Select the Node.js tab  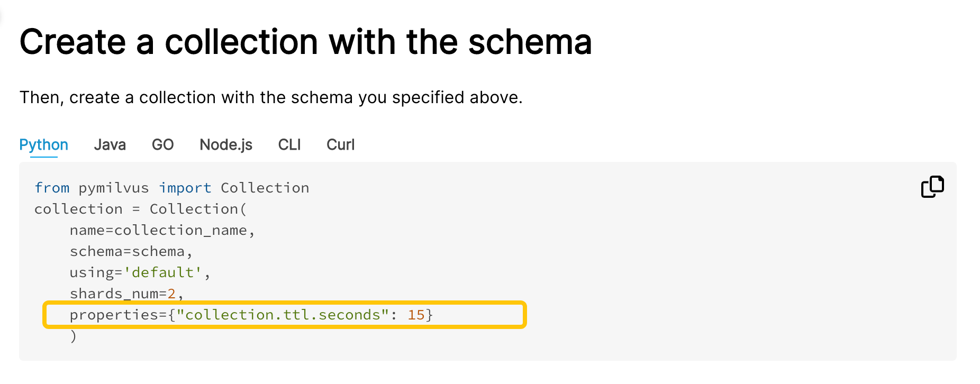[226, 144]
